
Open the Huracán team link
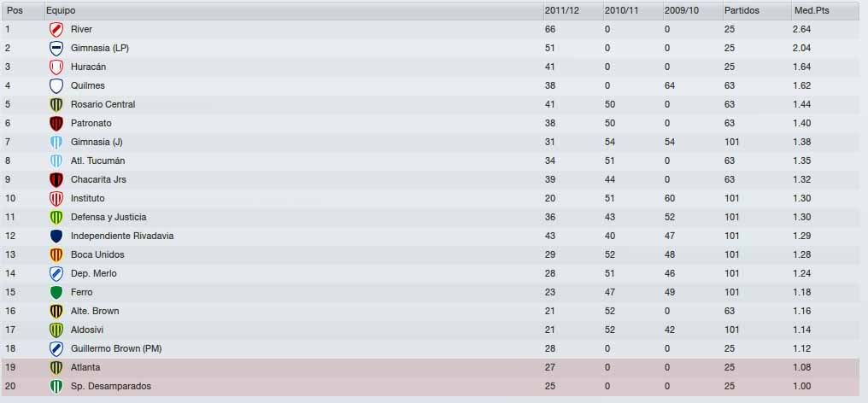point(88,67)
